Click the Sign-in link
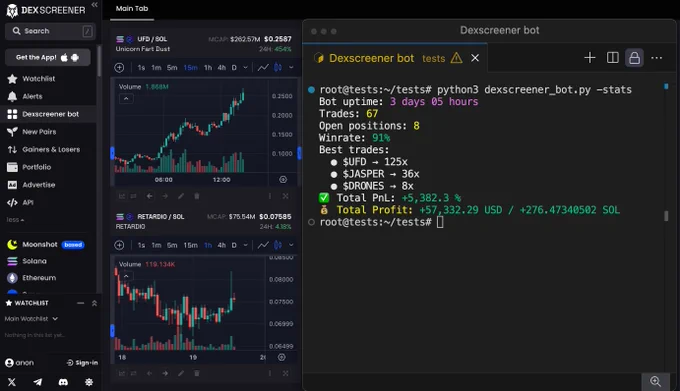680x391 pixels. (82, 362)
